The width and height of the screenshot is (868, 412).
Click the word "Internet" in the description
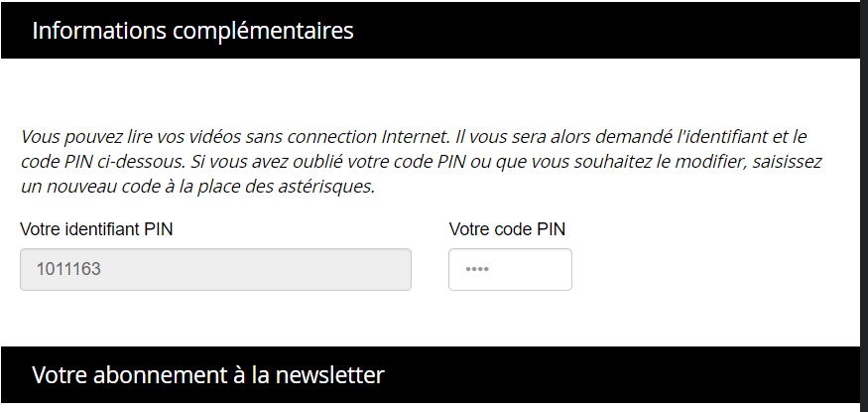pos(414,135)
